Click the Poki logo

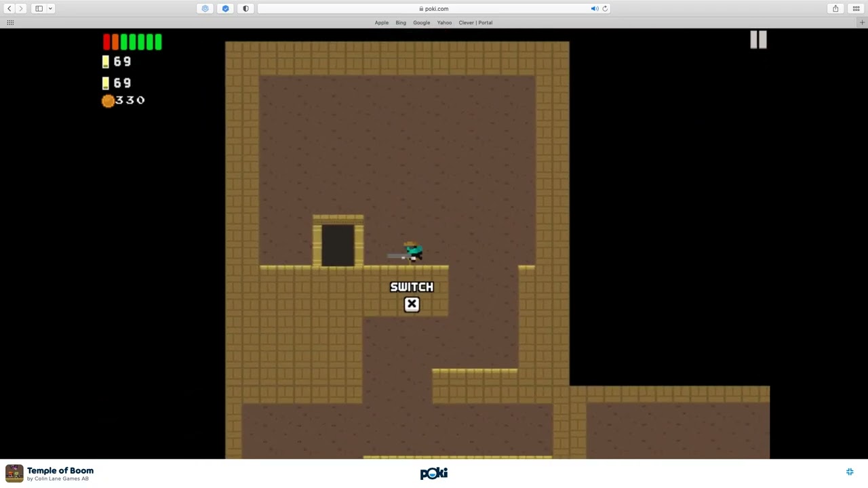tap(434, 473)
